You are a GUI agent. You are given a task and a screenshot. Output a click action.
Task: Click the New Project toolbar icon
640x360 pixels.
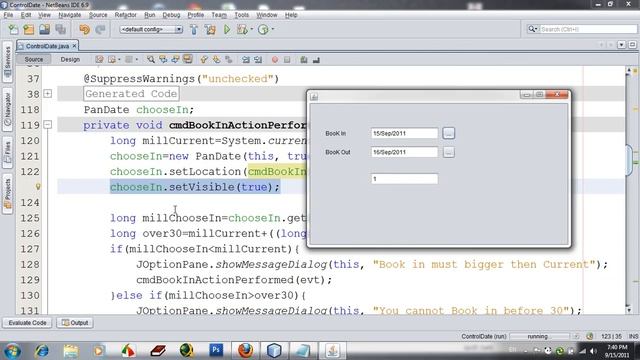pos(29,29)
